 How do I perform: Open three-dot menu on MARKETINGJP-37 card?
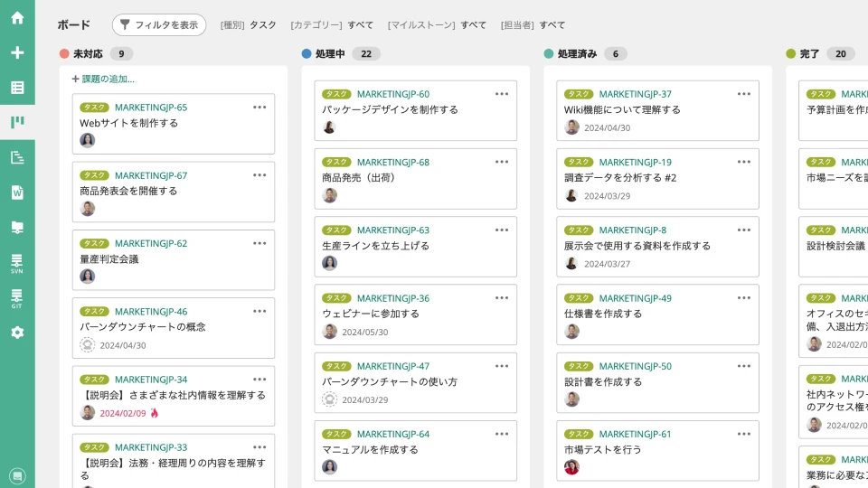pyautogui.click(x=744, y=94)
